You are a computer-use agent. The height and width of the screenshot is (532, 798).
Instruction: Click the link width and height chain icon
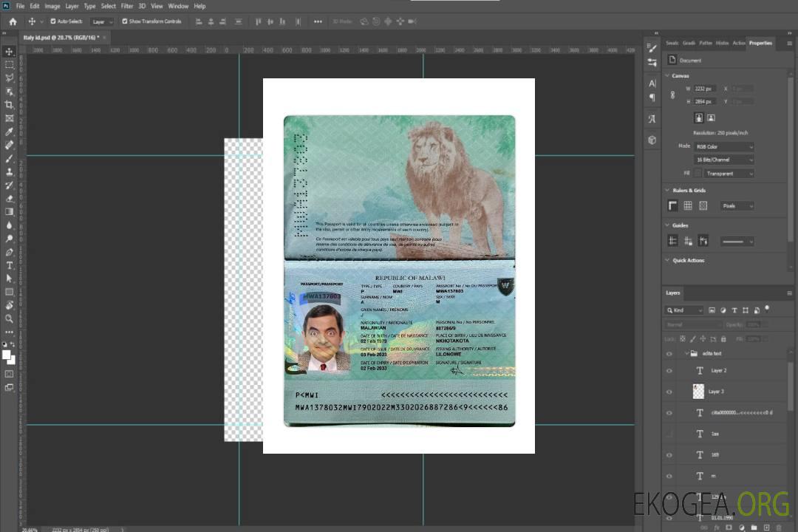click(673, 95)
